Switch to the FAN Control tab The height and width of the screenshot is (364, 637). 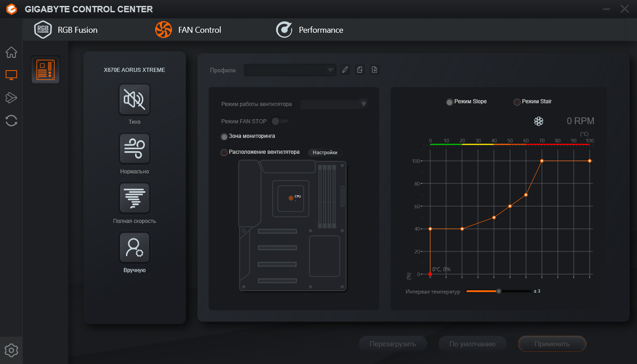click(188, 30)
